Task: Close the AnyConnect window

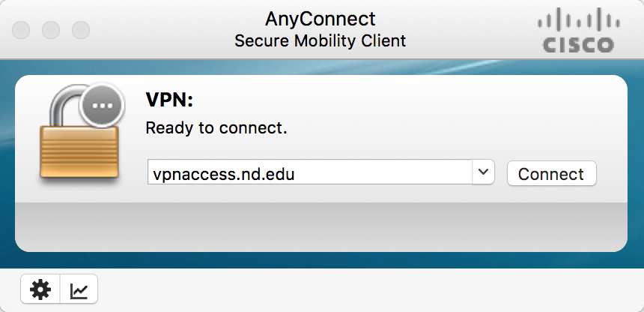Action: tap(20, 30)
